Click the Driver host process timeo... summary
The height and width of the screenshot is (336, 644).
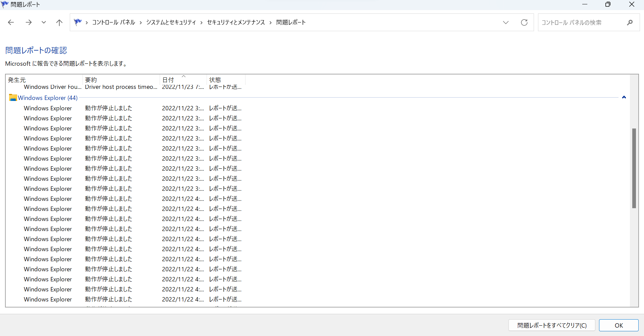coord(121,87)
